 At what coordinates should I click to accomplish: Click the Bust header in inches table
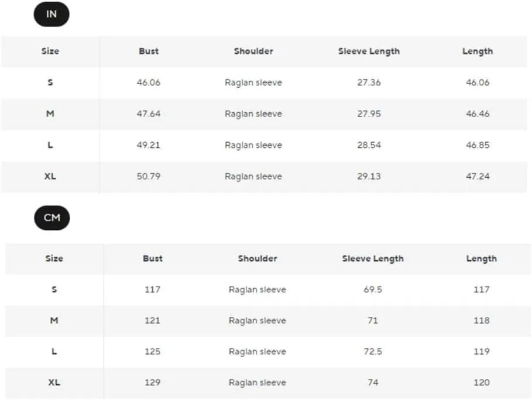click(149, 51)
